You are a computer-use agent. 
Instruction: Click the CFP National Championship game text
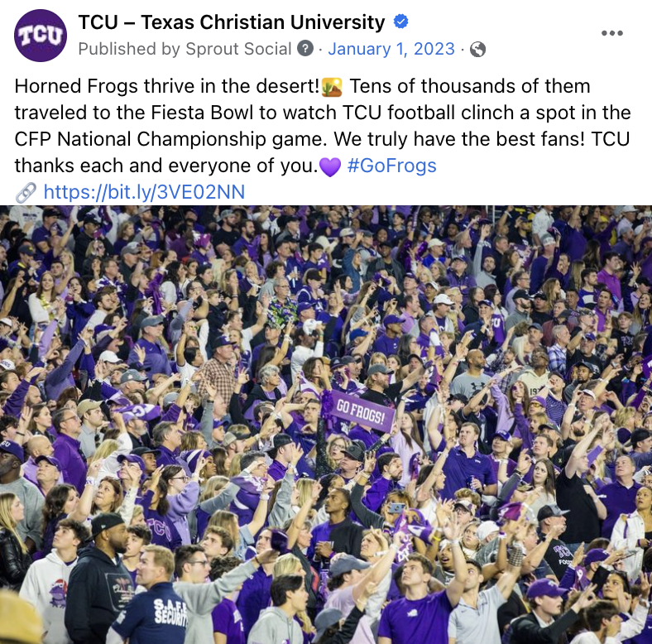[x=169, y=139]
